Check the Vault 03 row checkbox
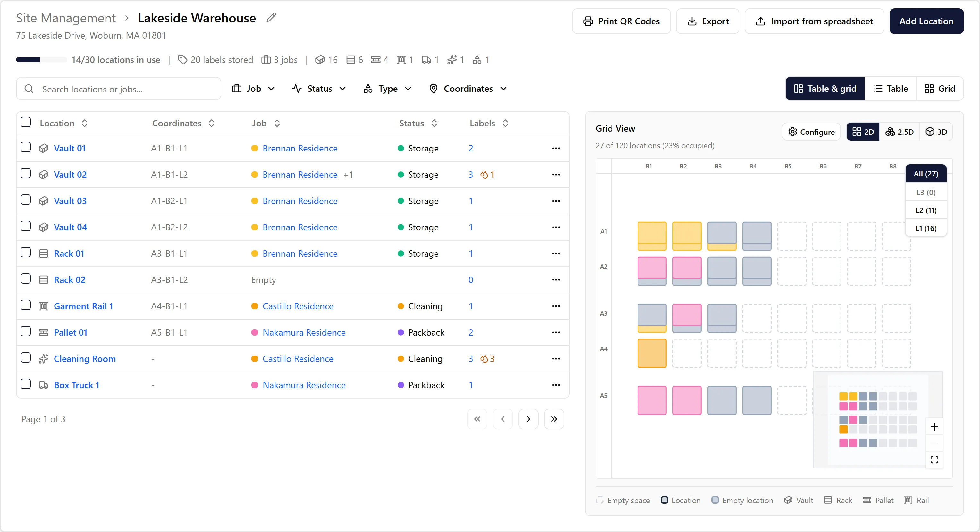 tap(26, 200)
